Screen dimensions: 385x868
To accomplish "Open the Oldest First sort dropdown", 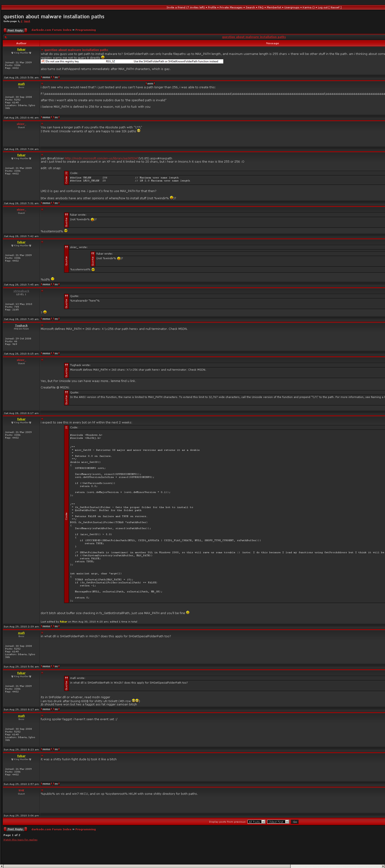I will (278, 821).
